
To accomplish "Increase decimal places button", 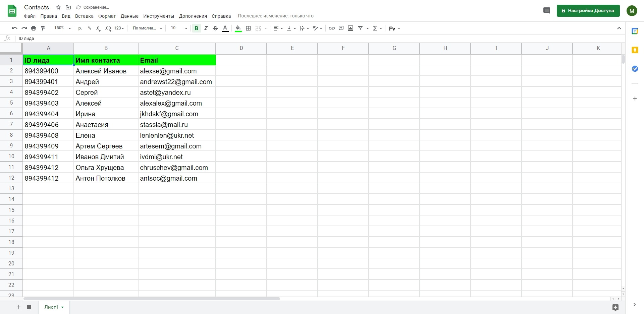I will coord(108,28).
